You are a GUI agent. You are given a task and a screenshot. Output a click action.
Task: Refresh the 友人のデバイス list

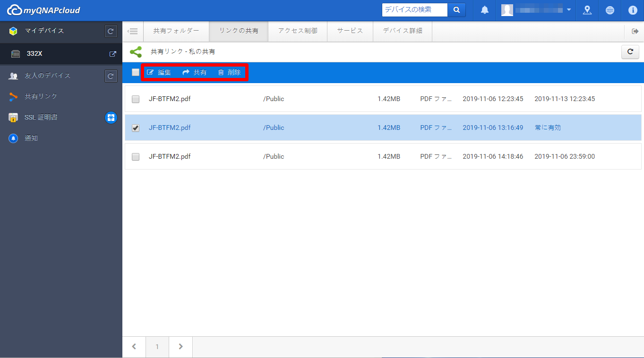click(x=111, y=76)
